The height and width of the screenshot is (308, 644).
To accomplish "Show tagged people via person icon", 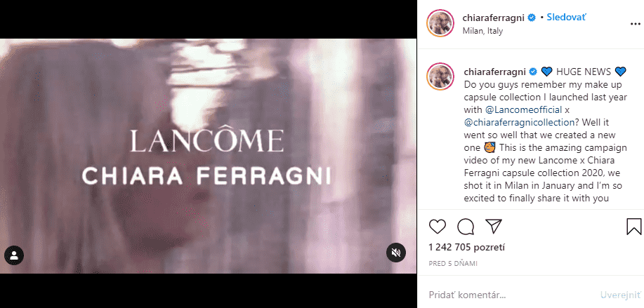I will pyautogui.click(x=14, y=255).
